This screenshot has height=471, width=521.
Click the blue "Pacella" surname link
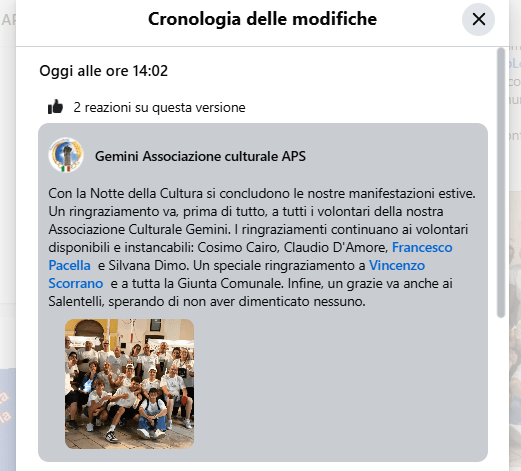tap(69, 265)
